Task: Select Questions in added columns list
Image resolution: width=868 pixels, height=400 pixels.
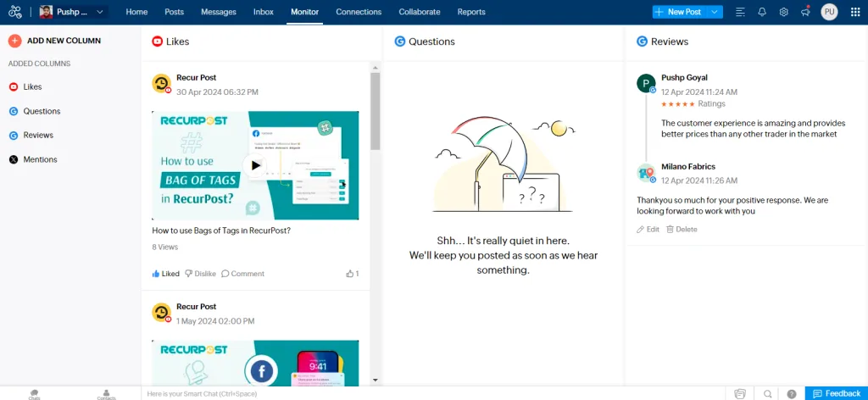Action: (x=42, y=111)
